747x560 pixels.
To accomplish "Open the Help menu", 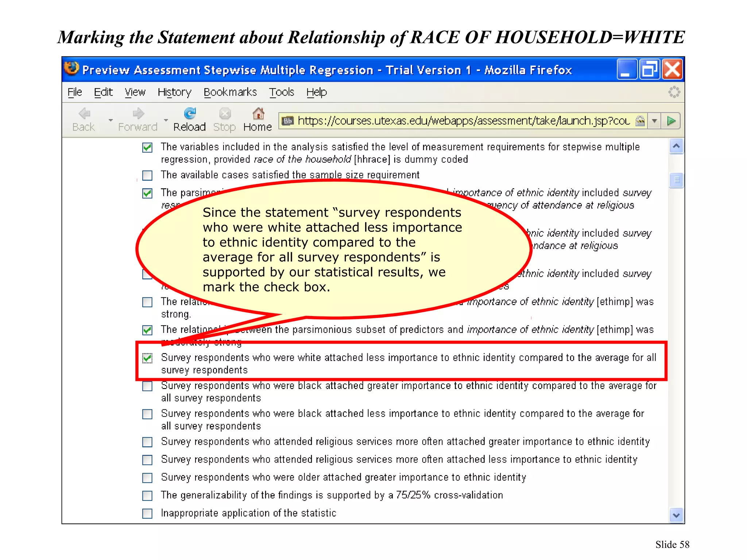I will click(317, 92).
